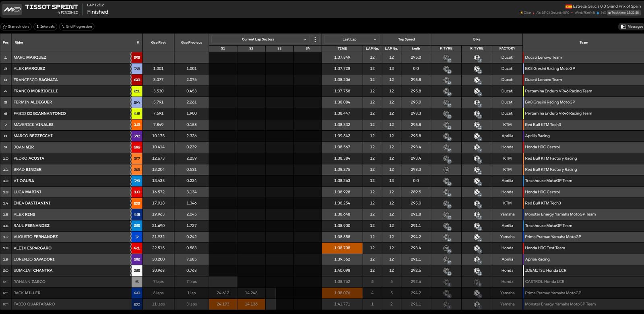Click number badge 93 for Marc Marquez

(137, 57)
